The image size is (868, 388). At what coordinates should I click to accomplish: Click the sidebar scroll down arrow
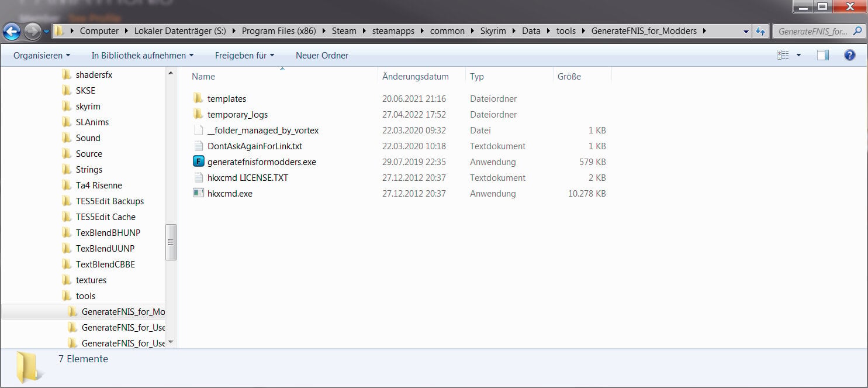coord(171,342)
